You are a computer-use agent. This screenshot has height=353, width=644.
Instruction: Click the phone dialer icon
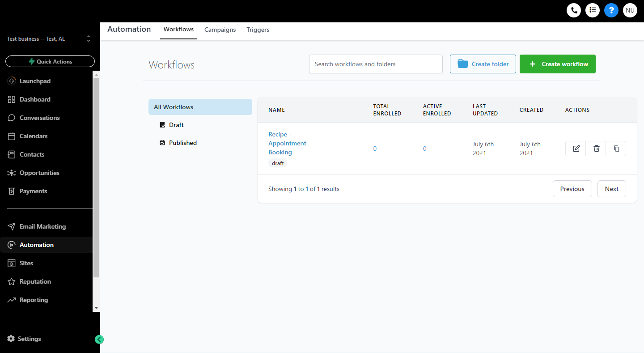[x=574, y=10]
